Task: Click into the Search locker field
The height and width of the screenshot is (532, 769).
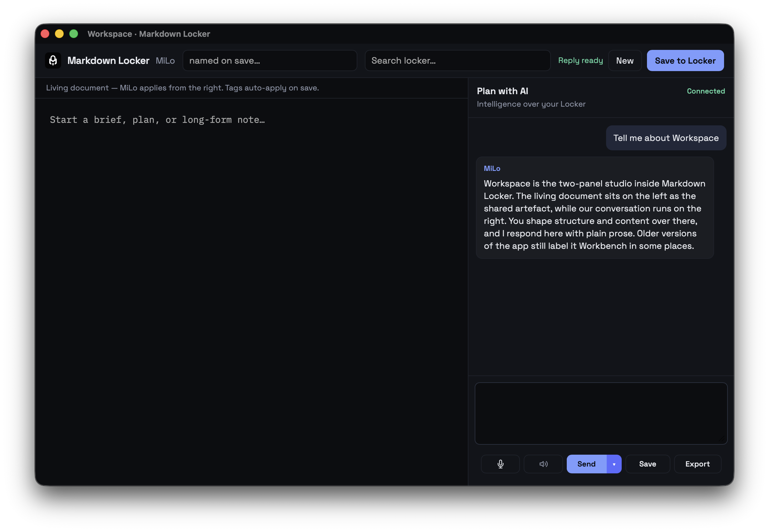Action: pyautogui.click(x=458, y=61)
